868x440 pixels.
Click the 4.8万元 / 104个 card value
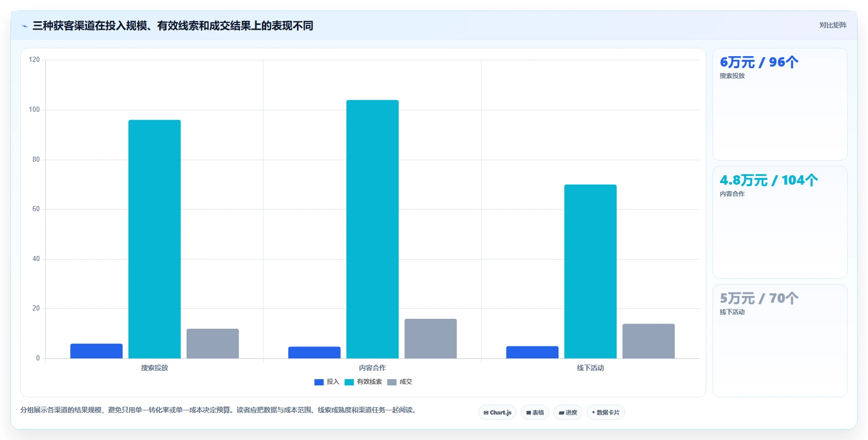tap(769, 180)
